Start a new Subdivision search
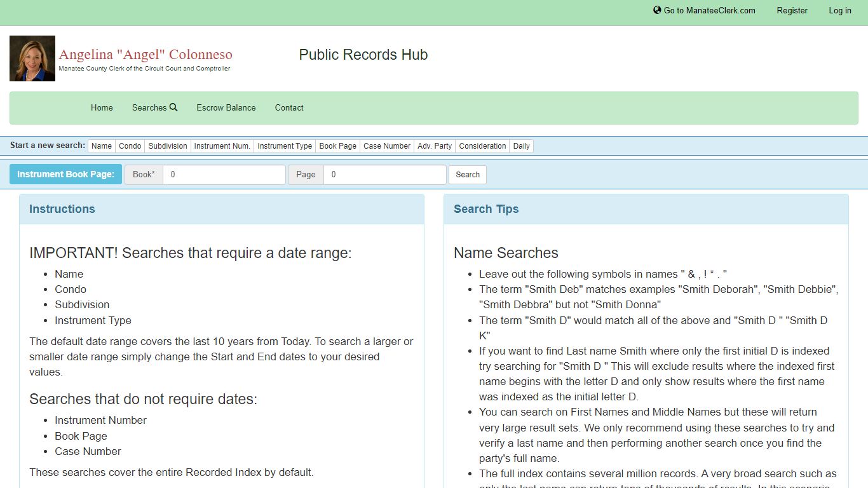The image size is (868, 488). 168,146
